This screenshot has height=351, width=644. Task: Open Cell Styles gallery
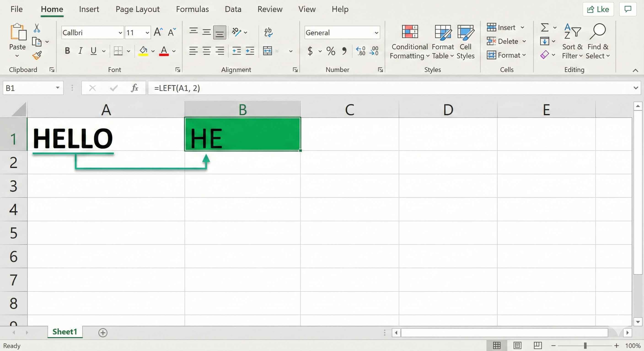point(465,41)
